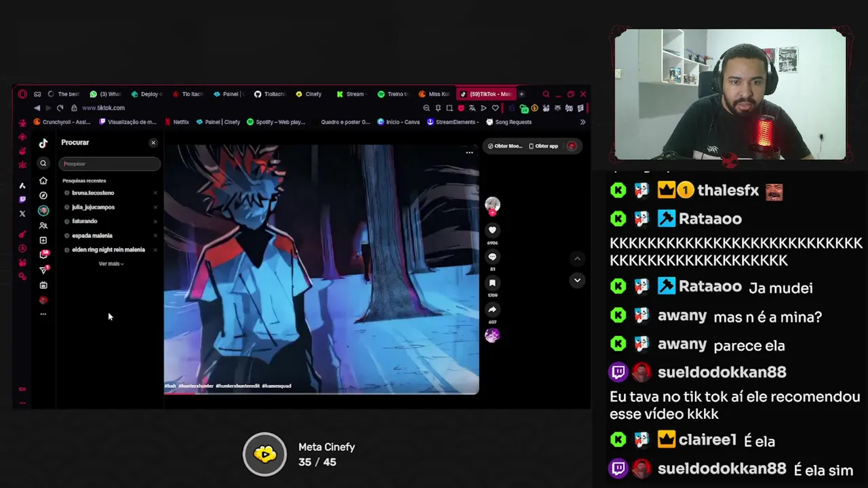Open the Explore compass icon
The height and width of the screenshot is (488, 868).
pos(43,196)
